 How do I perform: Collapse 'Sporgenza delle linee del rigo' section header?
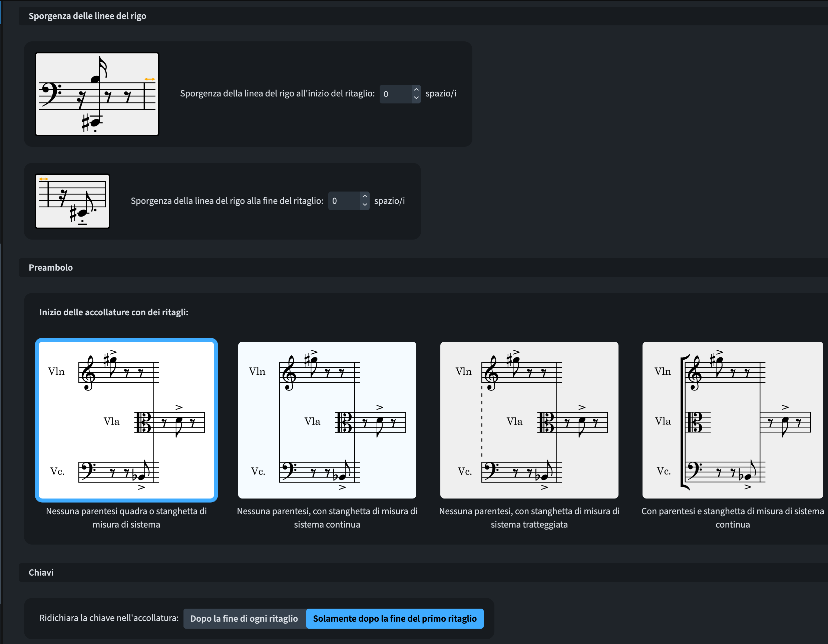tap(88, 16)
